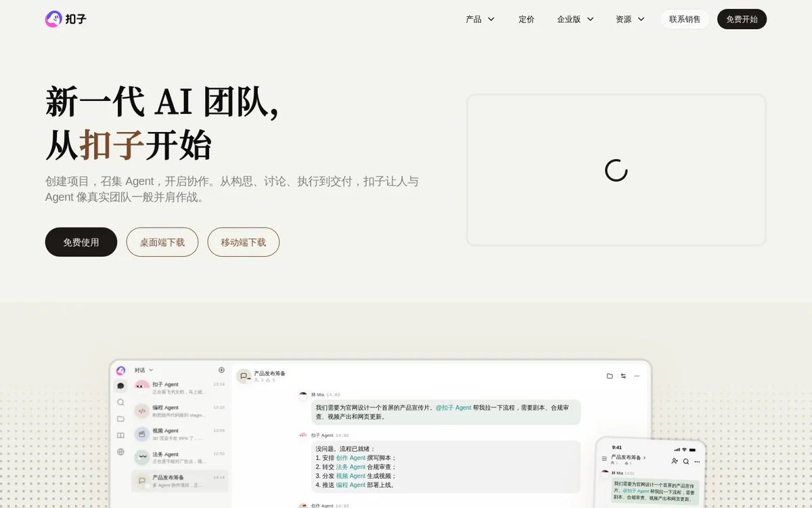
Task: Click the folder icon in the preview chat header
Action: click(610, 376)
